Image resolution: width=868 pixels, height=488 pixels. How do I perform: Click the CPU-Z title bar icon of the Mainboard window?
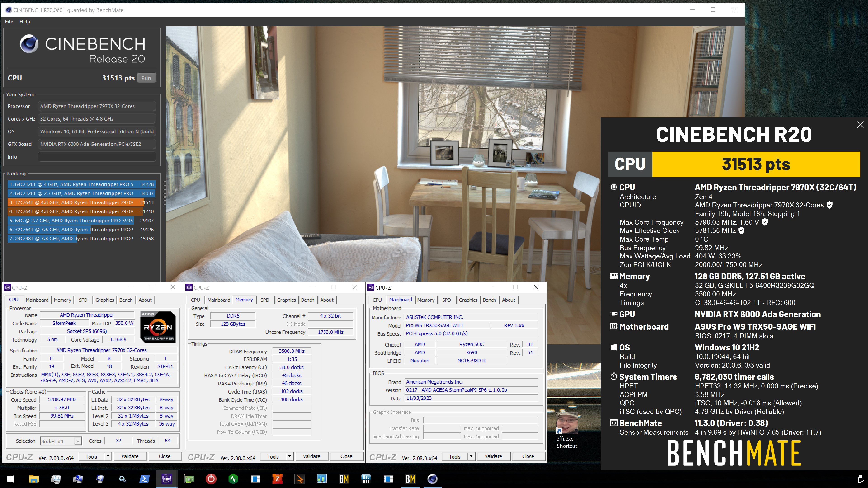(x=371, y=287)
